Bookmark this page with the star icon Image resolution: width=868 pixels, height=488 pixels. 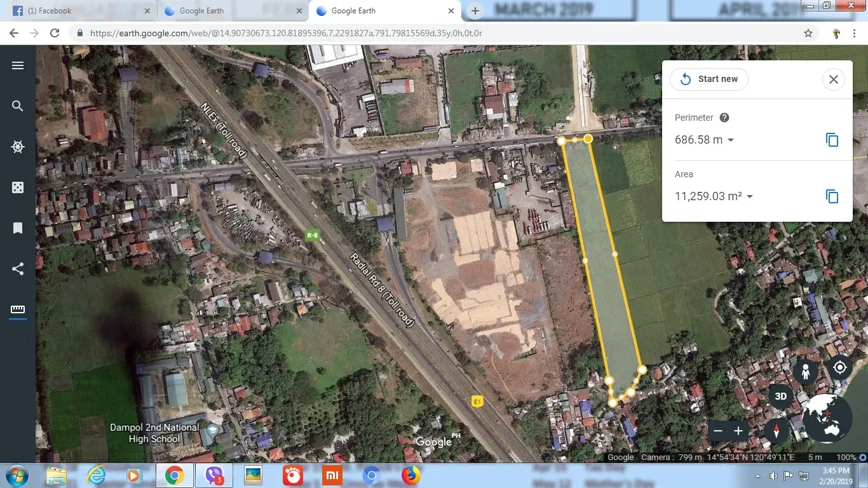pyautogui.click(x=808, y=33)
